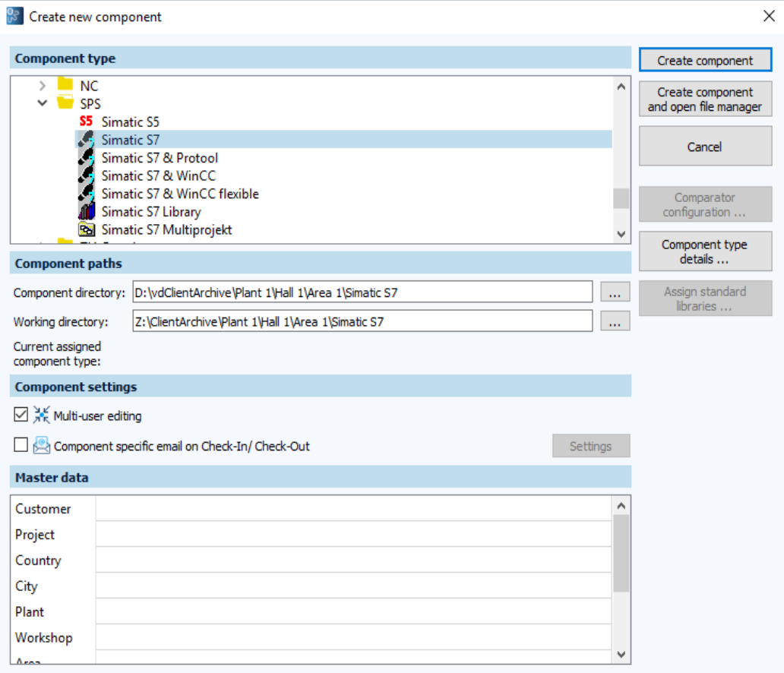Image resolution: width=784 pixels, height=673 pixels.
Task: Expand the NC tree node
Action: pos(44,86)
